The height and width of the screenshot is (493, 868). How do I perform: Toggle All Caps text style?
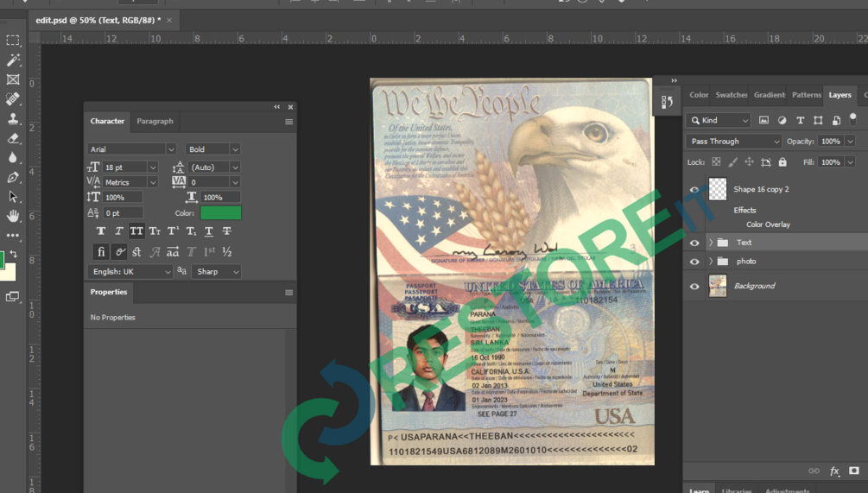coord(136,231)
